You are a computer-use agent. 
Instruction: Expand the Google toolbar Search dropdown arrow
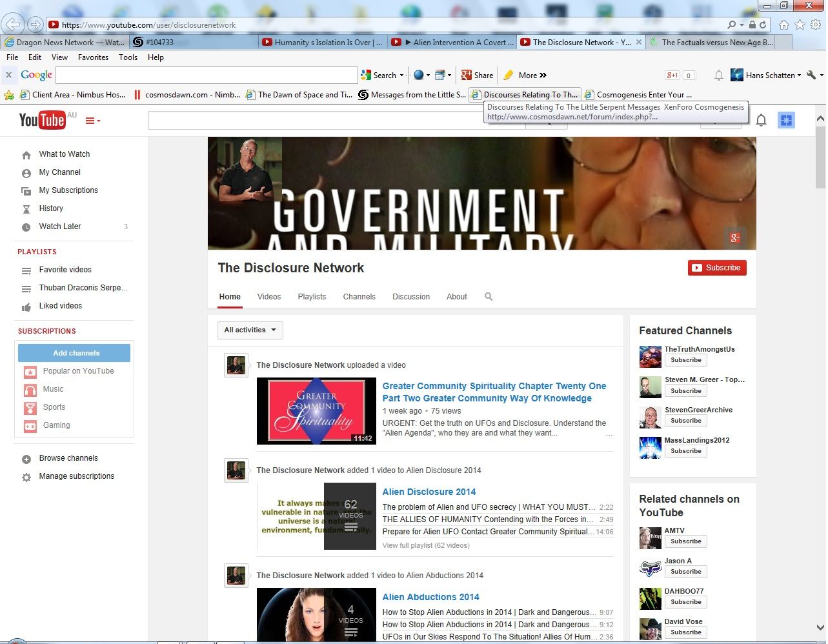[401, 75]
